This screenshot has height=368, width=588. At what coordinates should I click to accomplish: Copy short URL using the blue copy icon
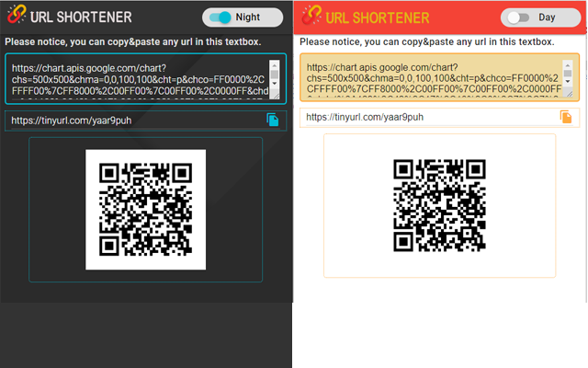[x=273, y=120]
